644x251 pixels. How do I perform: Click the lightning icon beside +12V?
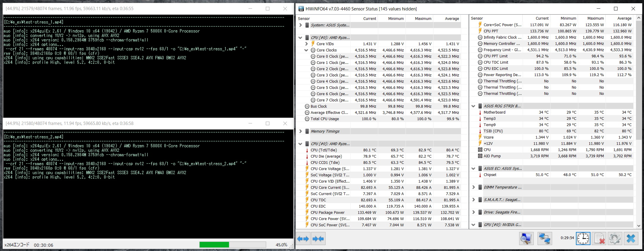click(480, 143)
